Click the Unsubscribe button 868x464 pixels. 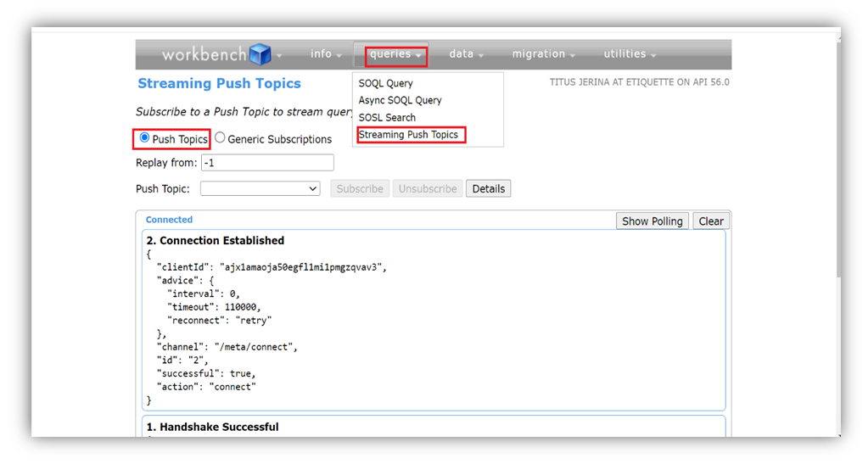point(428,189)
